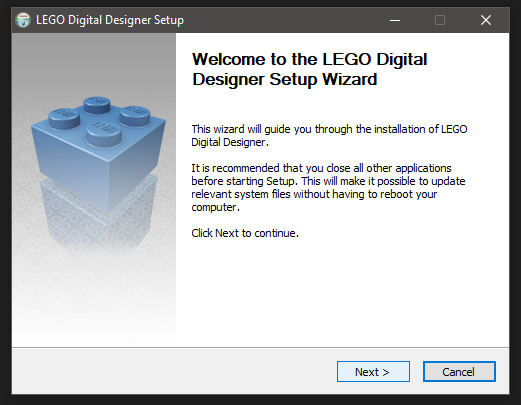521x405 pixels.
Task: Click the empty gray footer left of Next
Action: 173,371
